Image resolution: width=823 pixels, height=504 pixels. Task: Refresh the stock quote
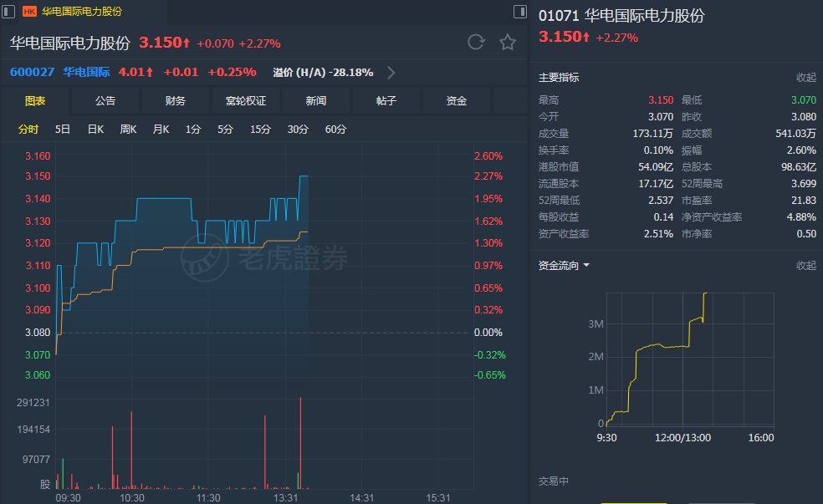pyautogui.click(x=476, y=42)
